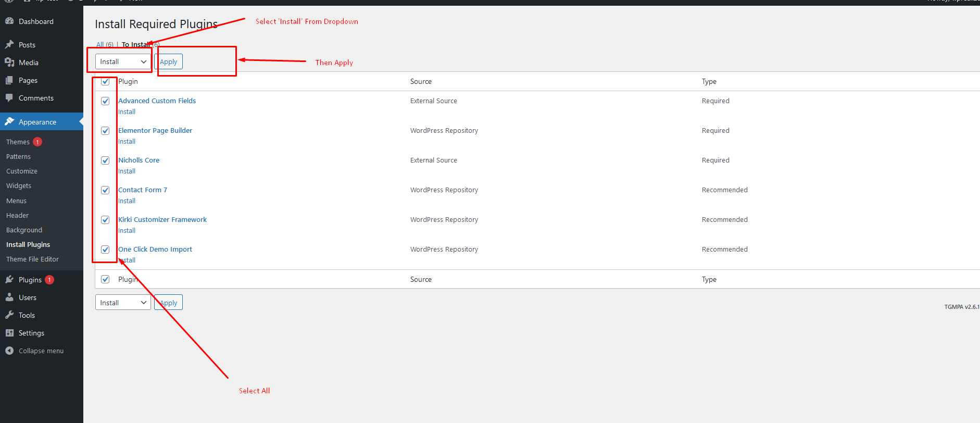
Task: Select WordPress Repository in Elementor row
Action: [444, 130]
